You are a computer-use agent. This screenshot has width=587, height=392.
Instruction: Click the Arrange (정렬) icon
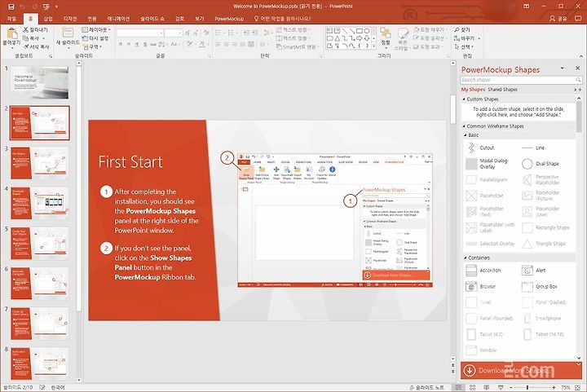(385, 33)
